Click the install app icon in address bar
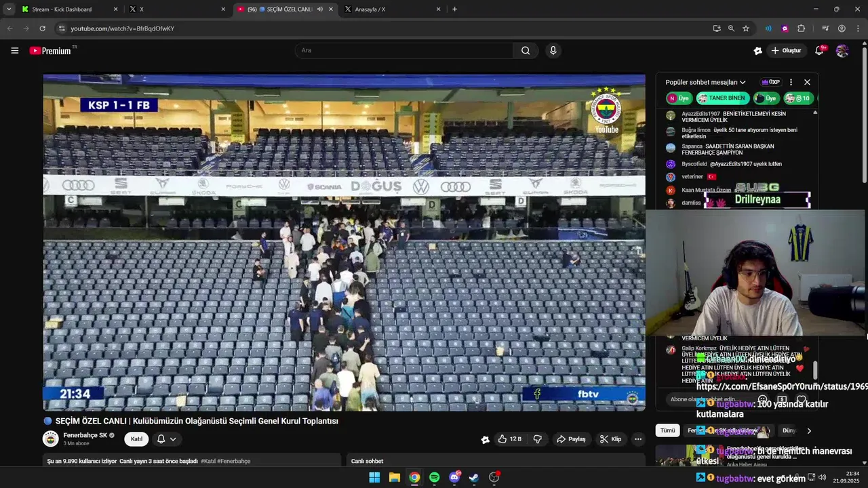 coord(717,28)
